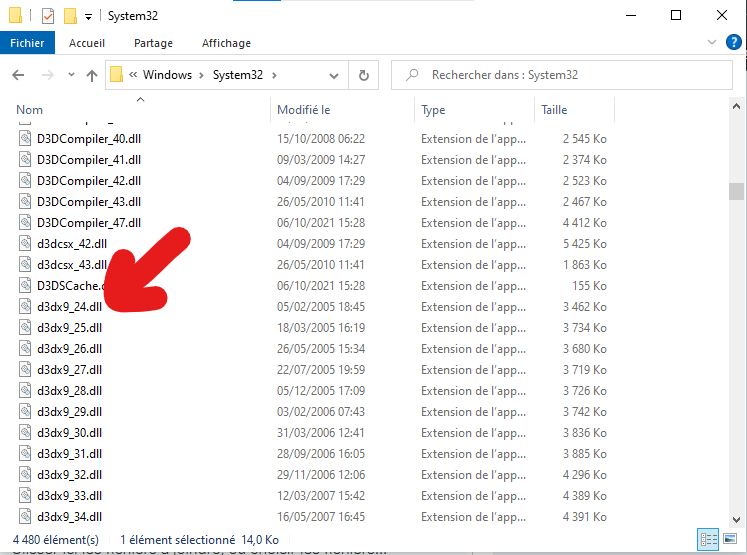
Task: Select the D3DCompiler_47.dll file icon
Action: pos(25,222)
